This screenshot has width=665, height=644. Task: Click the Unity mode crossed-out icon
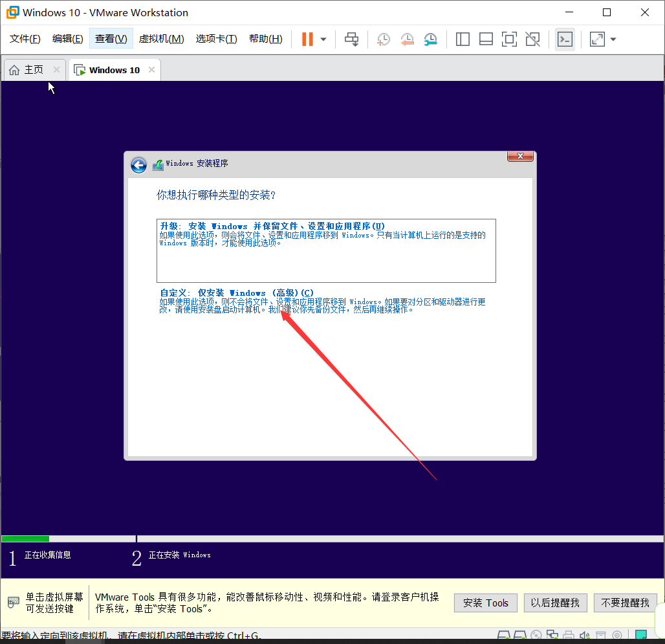[x=532, y=39]
